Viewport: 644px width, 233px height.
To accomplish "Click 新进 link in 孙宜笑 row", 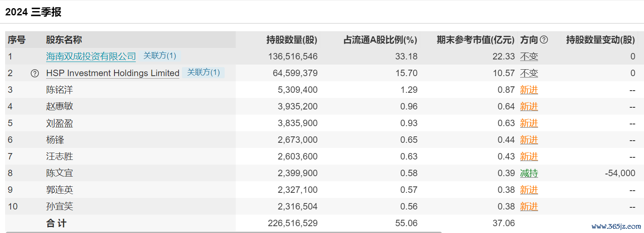I will click(529, 206).
